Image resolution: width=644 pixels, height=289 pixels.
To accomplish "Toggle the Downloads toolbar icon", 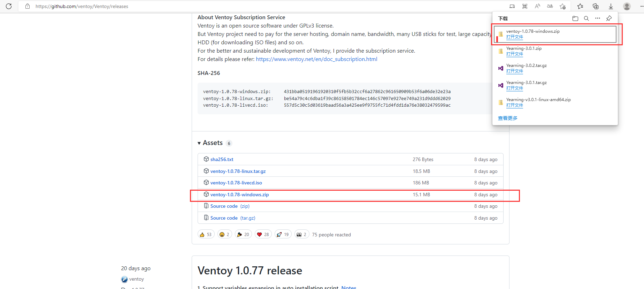I will [611, 6].
